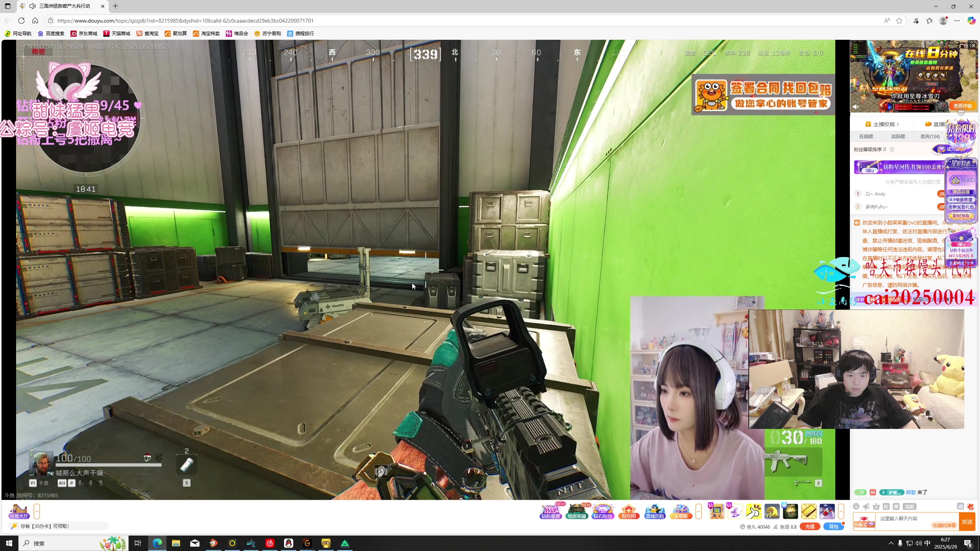Screen dimensions: 980x551
Task: Open NetEase Cloud Music from the taskbar
Action: click(270, 543)
